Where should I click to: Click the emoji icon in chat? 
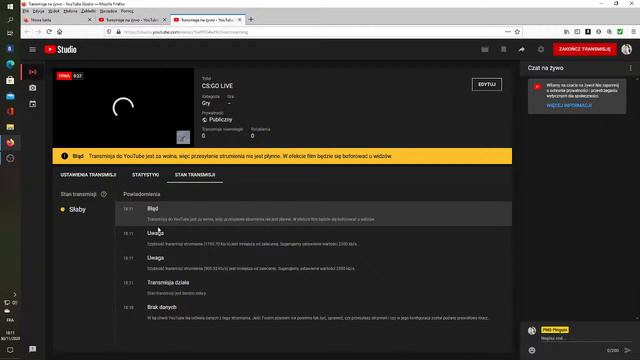tap(532, 350)
